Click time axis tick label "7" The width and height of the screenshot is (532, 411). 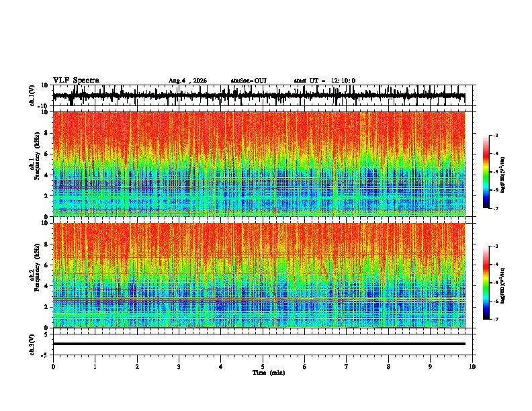pyautogui.click(x=347, y=367)
